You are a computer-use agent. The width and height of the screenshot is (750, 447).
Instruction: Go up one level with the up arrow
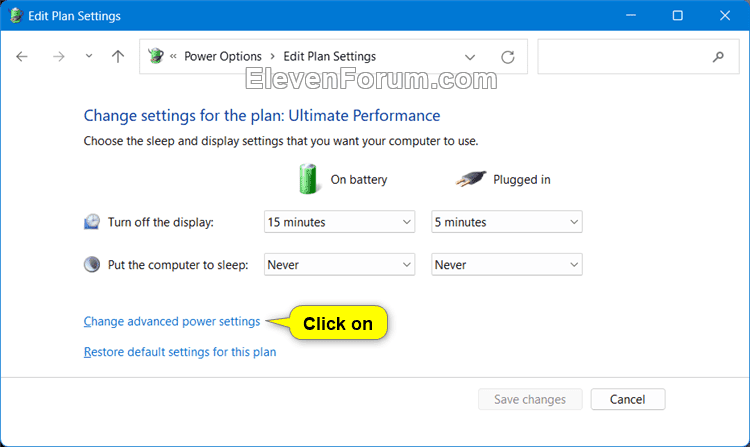pyautogui.click(x=118, y=56)
